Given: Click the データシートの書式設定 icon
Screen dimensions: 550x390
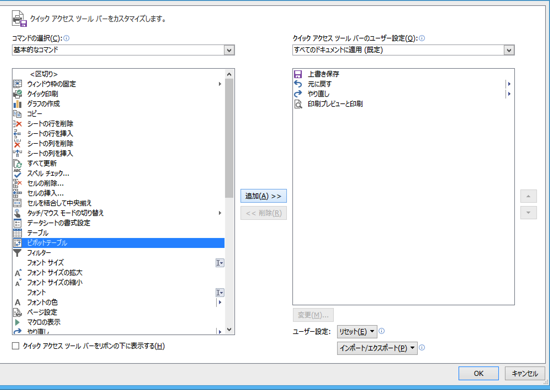Looking at the screenshot, I should [x=17, y=223].
